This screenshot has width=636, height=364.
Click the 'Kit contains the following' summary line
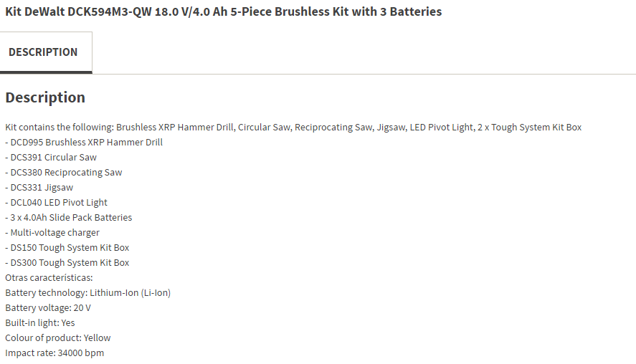pyautogui.click(x=293, y=128)
